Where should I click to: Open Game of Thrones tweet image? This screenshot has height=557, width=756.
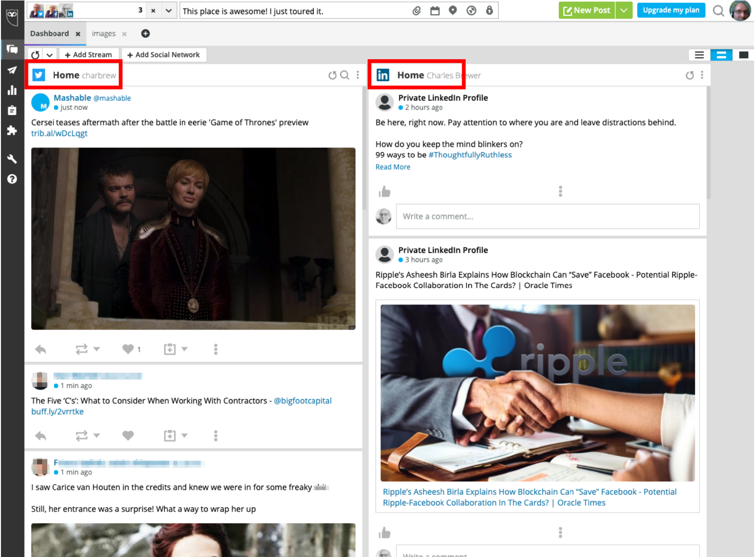click(193, 239)
